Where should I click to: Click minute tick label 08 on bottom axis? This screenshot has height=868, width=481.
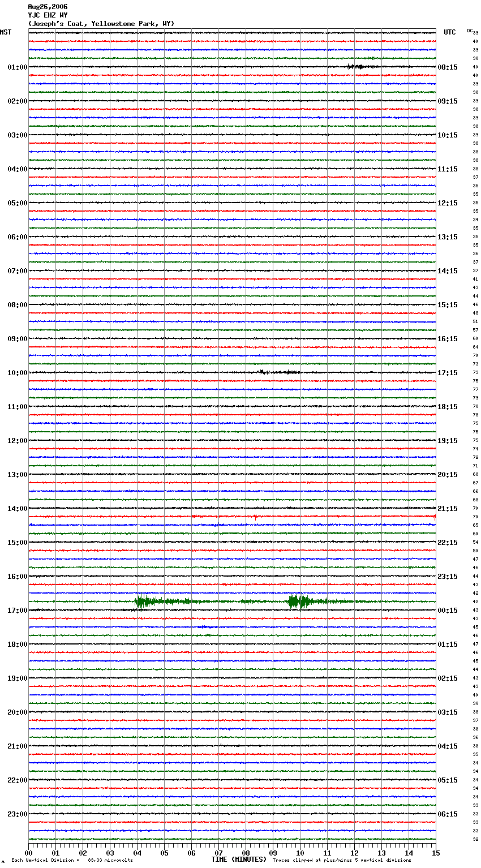tap(246, 853)
